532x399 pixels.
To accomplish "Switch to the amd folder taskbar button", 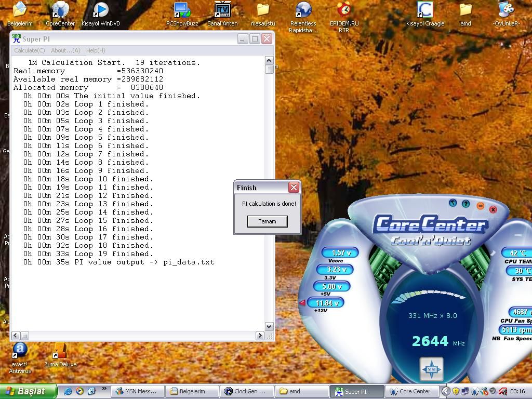I will coord(302,391).
